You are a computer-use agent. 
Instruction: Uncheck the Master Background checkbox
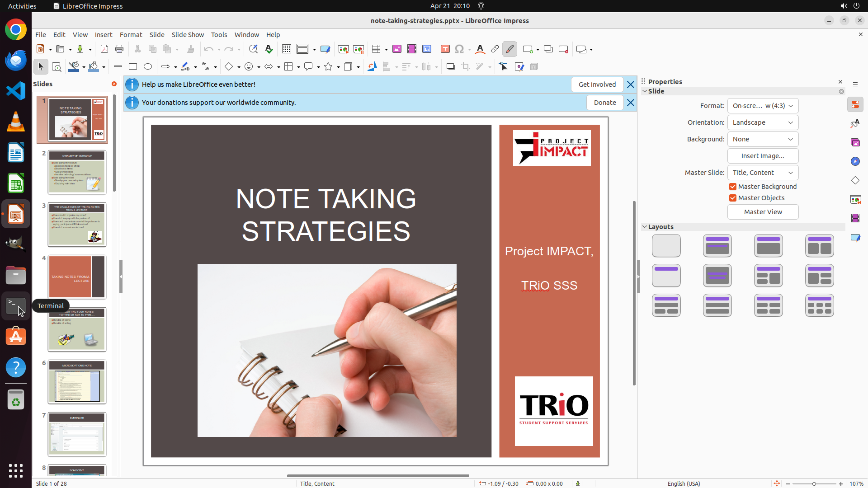coord(733,187)
